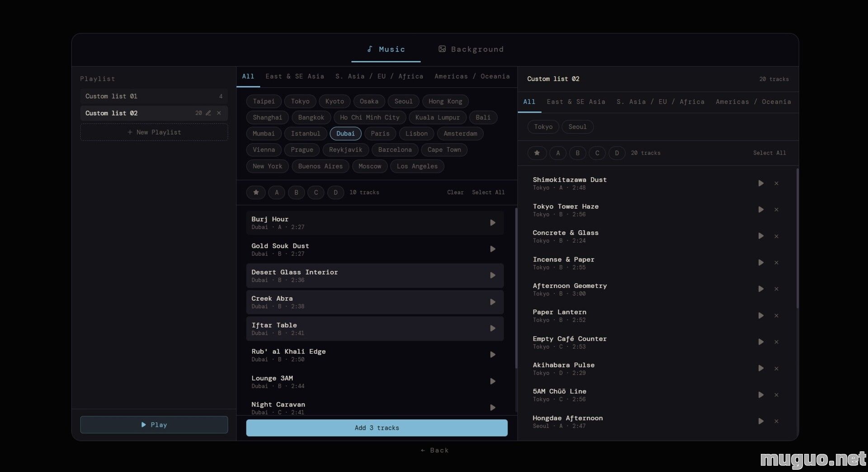
Task: Deselect the Dubai city chip
Action: [345, 134]
